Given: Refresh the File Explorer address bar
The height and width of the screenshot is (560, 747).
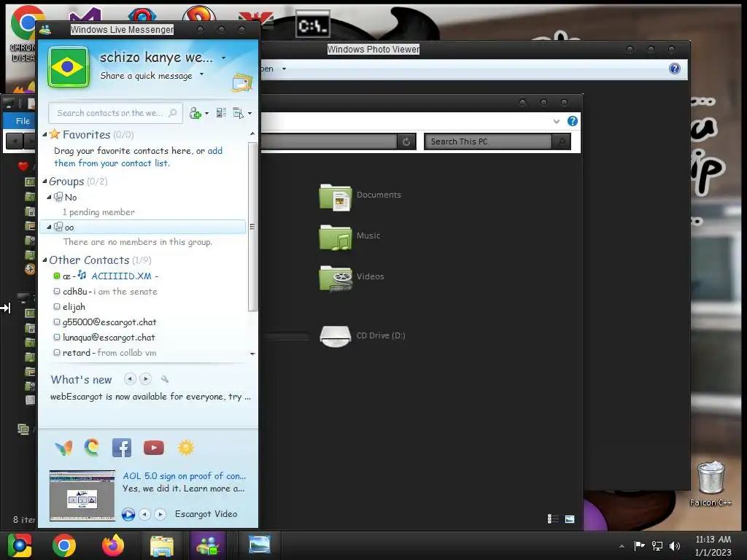Looking at the screenshot, I should (x=406, y=141).
